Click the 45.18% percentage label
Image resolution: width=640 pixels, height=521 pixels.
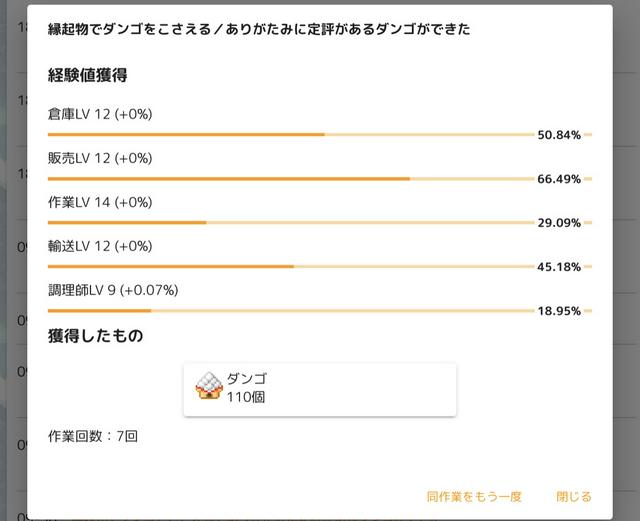[559, 267]
